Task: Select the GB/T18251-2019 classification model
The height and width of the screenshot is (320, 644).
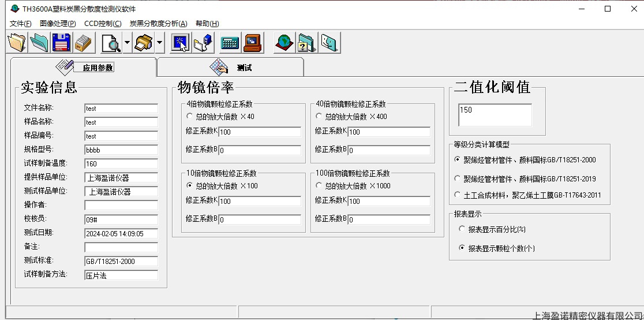Action: (x=458, y=179)
